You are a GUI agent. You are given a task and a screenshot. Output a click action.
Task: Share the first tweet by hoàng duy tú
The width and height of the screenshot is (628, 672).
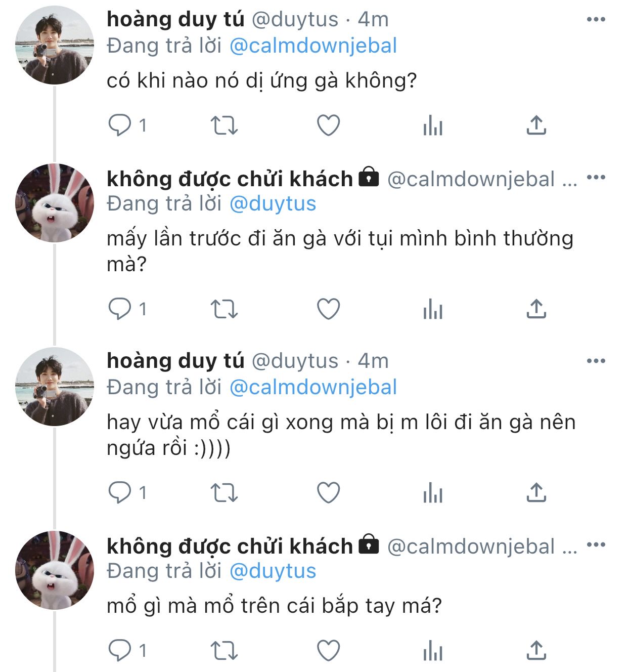(x=536, y=125)
